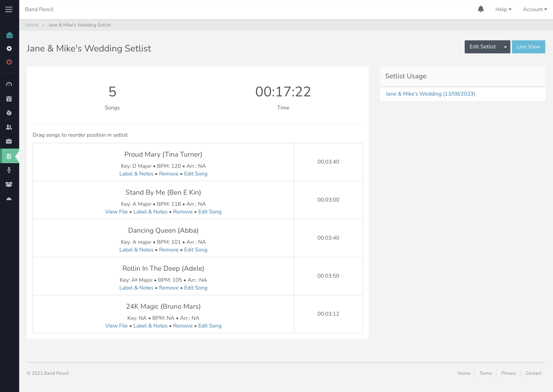Open the Home footer link
The width and height of the screenshot is (553, 392).
pyautogui.click(x=464, y=373)
